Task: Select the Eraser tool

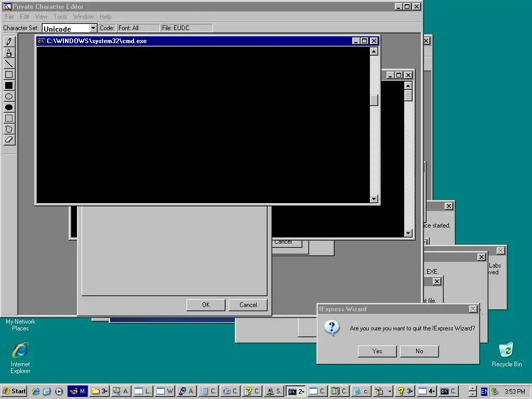Action: pos(9,140)
